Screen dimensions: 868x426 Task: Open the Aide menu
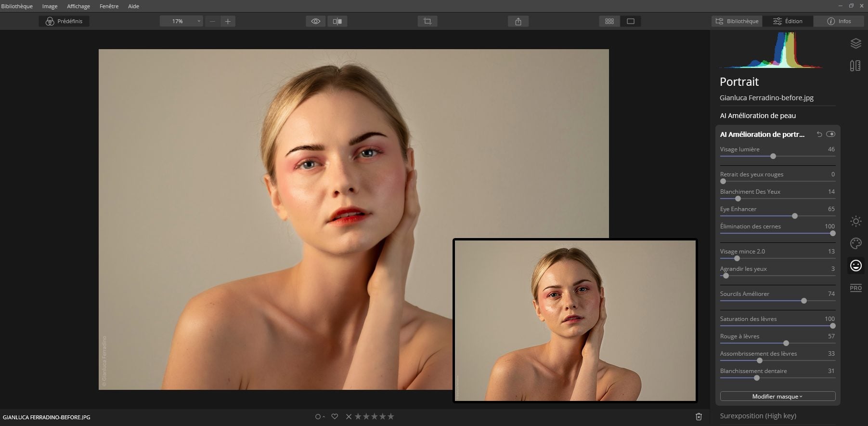coord(134,6)
